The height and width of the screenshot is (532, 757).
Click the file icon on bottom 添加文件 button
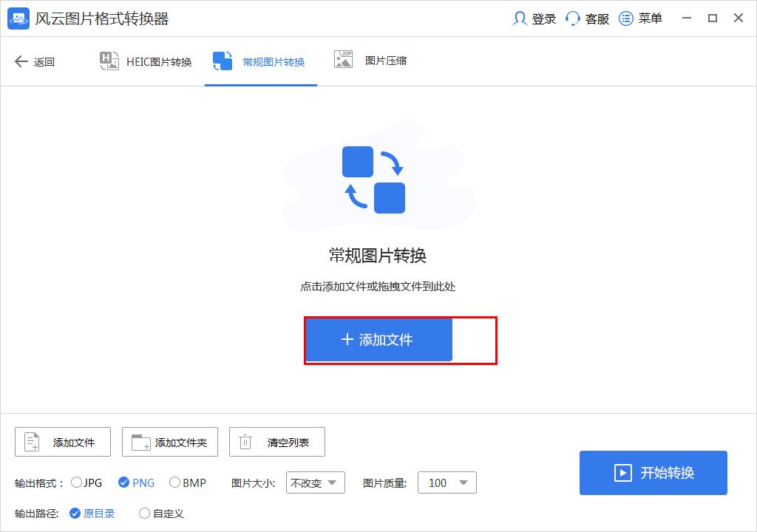30,441
